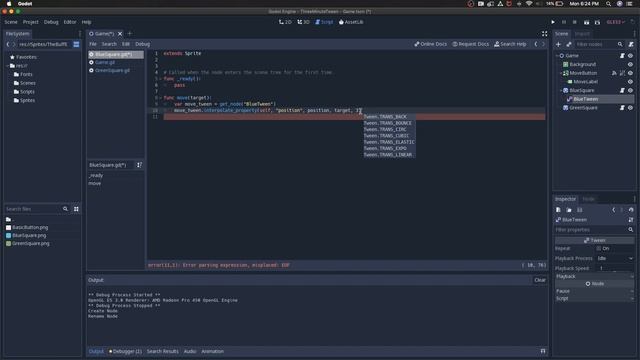Click Search Help button

tap(510, 44)
